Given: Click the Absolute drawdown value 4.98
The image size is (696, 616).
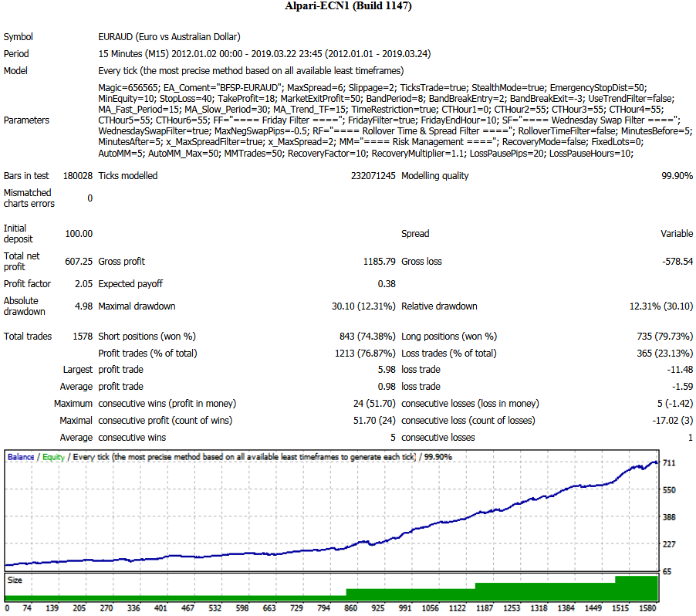Looking at the screenshot, I should click(84, 306).
